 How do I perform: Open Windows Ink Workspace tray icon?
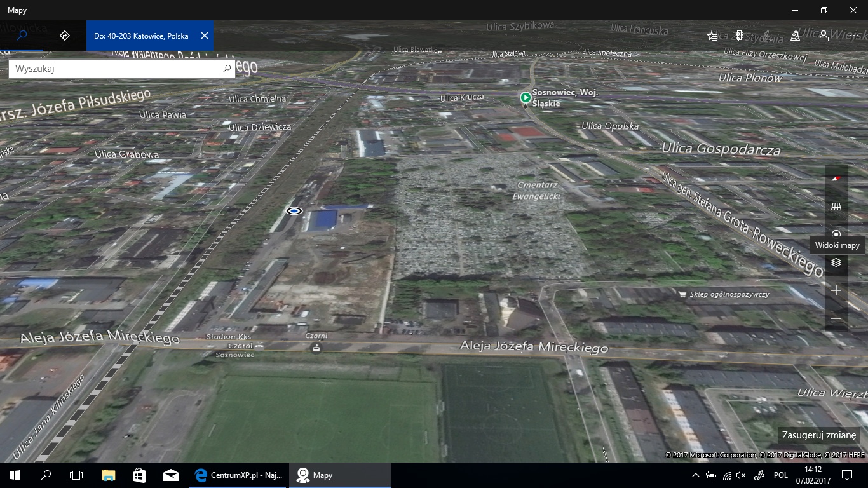[759, 475]
